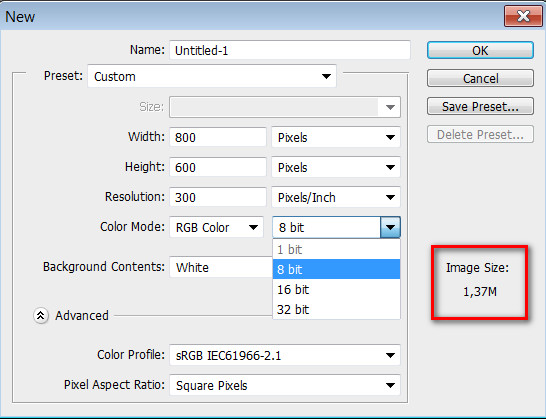The image size is (546, 419).
Task: Choose 32 bit in the dropdown list
Action: (336, 309)
